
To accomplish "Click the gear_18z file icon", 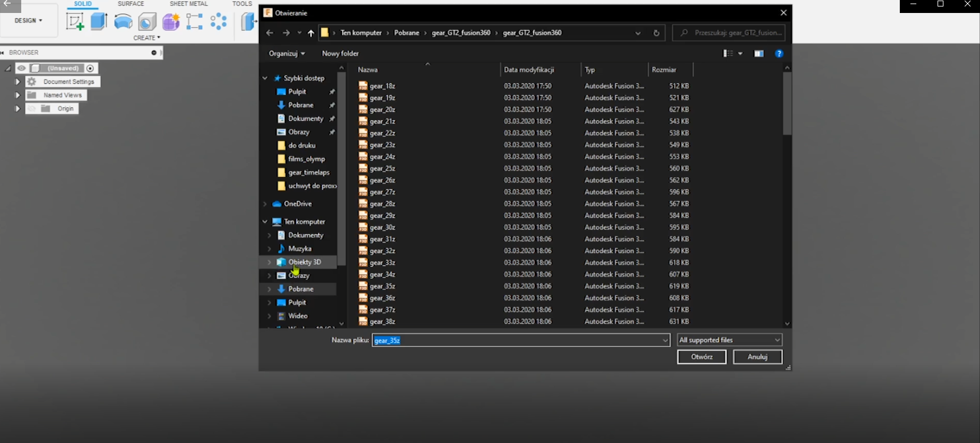I will coord(363,86).
